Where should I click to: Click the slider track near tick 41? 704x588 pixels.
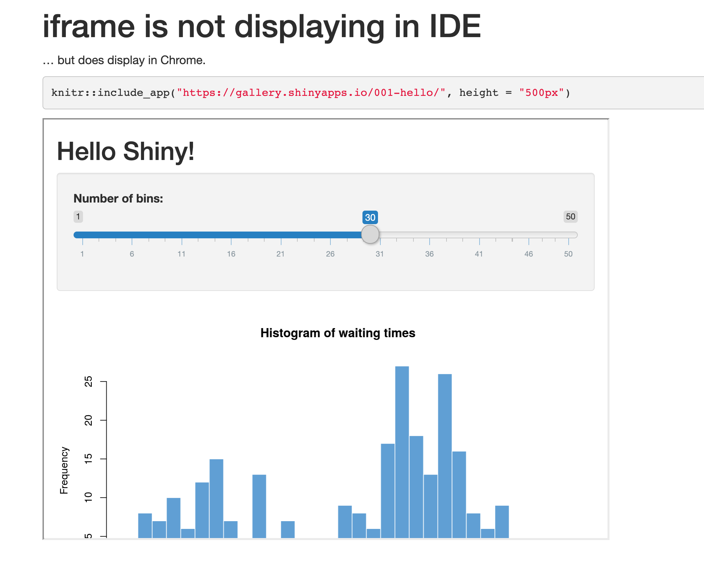[x=479, y=235]
